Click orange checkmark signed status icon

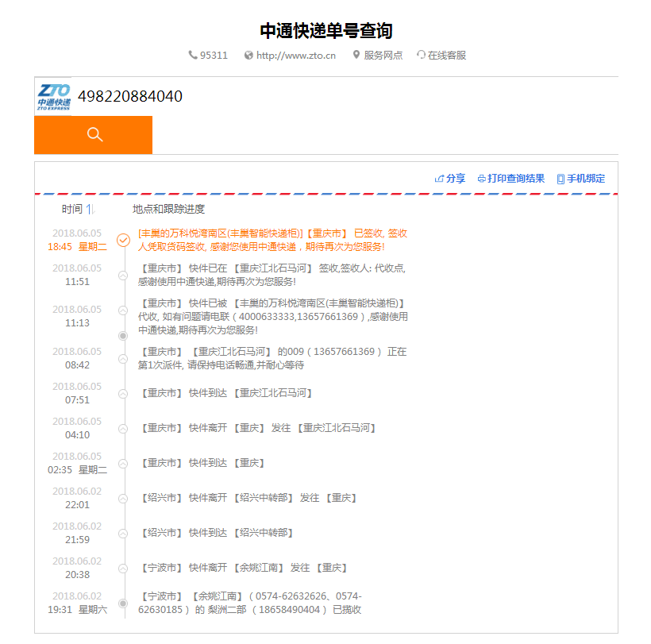pyautogui.click(x=123, y=240)
